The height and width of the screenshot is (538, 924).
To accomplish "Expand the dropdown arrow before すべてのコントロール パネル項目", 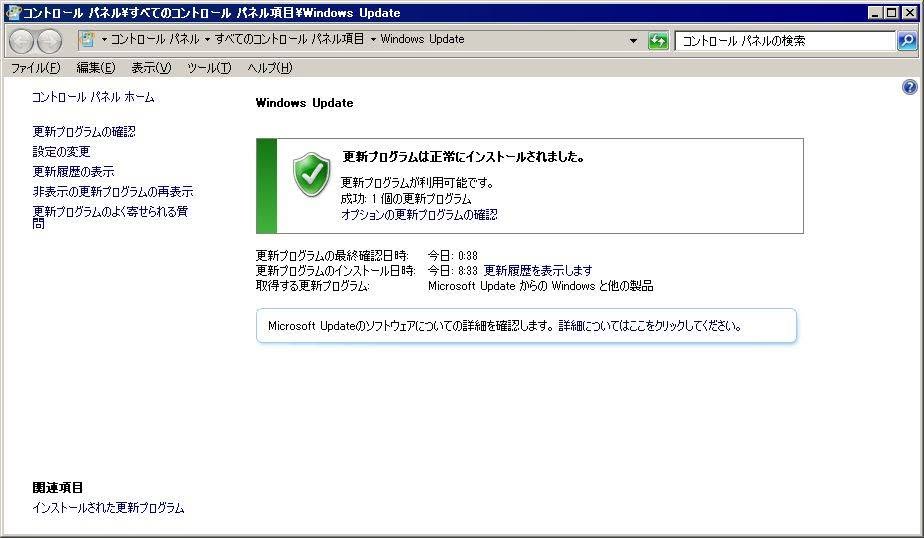I will 207,39.
